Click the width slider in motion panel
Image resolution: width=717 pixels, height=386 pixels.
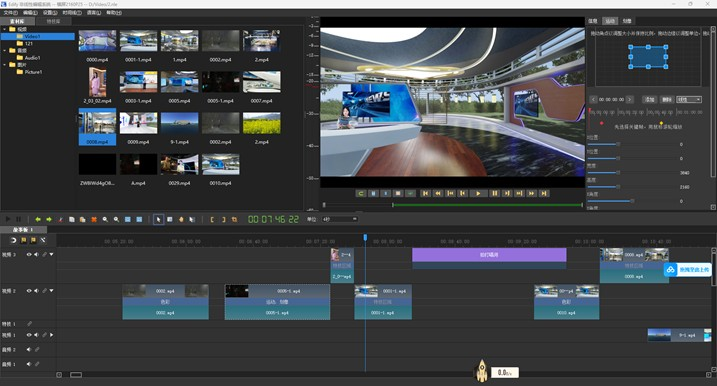click(x=632, y=172)
